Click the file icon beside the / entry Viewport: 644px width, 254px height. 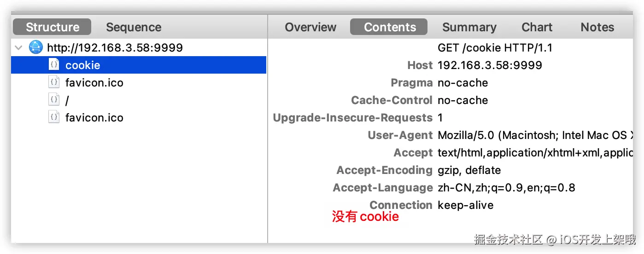(54, 100)
